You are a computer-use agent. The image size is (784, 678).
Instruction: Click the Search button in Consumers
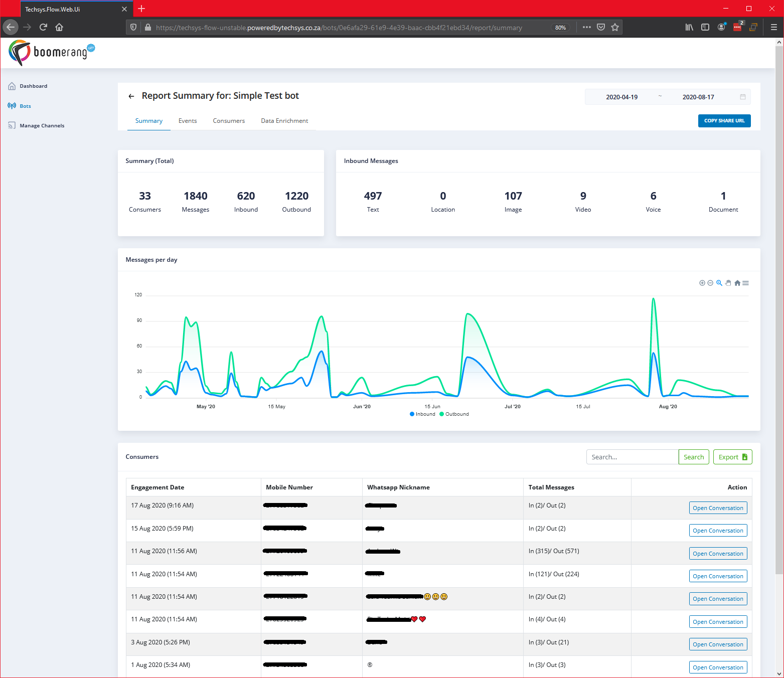(x=694, y=457)
